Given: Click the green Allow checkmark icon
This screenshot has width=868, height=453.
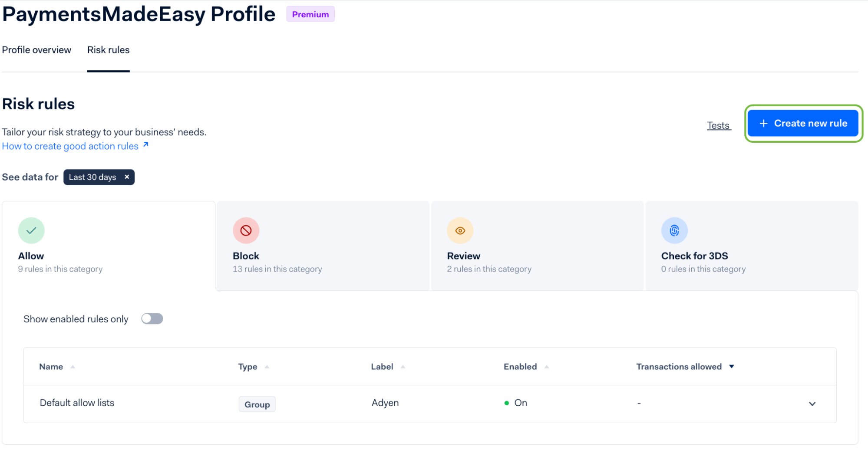Looking at the screenshot, I should 31,230.
